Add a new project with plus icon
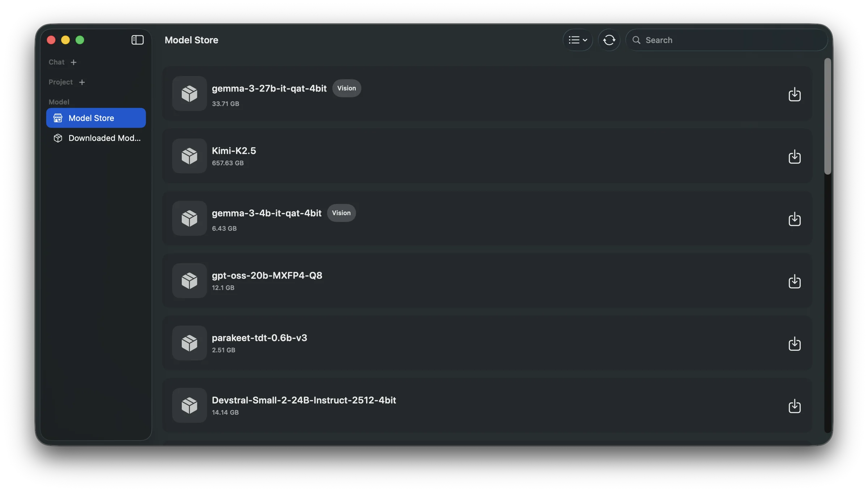The width and height of the screenshot is (868, 492). [x=82, y=82]
